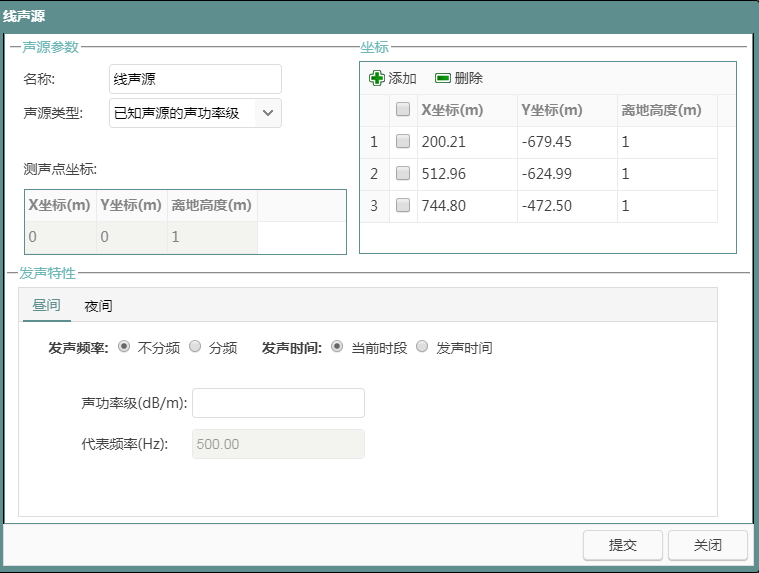The height and width of the screenshot is (573, 759).
Task: Click the Y坐标 cell with value -624.99
Action: 565,174
